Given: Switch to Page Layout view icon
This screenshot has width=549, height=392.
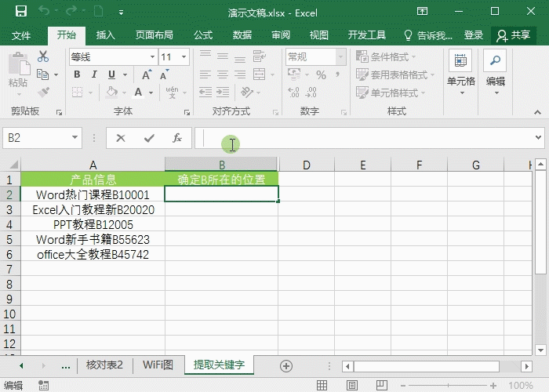Looking at the screenshot, I should point(351,386).
